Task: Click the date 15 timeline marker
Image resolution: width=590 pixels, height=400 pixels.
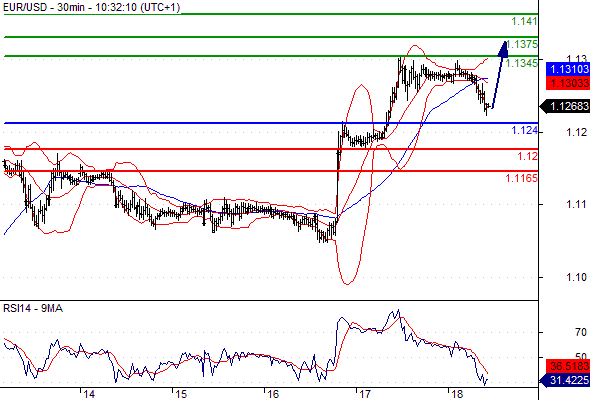Action: [181, 394]
